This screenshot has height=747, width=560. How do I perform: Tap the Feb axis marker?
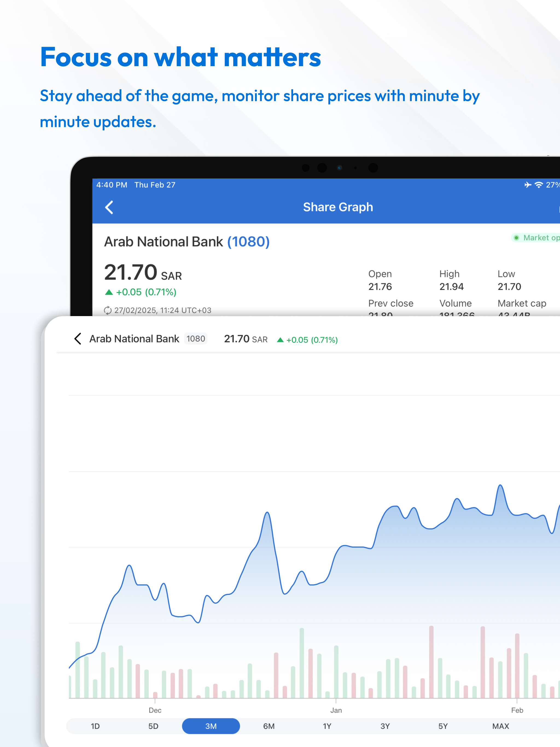517,710
